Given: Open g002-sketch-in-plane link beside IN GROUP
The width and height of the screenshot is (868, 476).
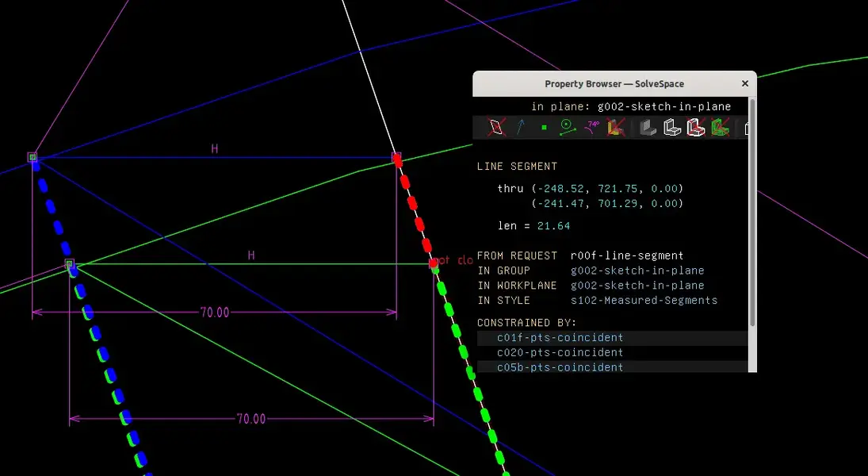Looking at the screenshot, I should tap(637, 271).
